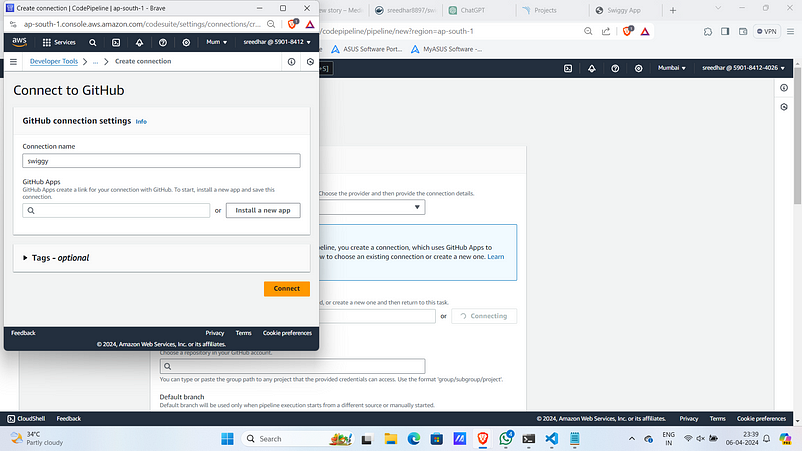Click Feedback in popup footer
Viewport: 802px width, 451px height.
pyautogui.click(x=23, y=333)
